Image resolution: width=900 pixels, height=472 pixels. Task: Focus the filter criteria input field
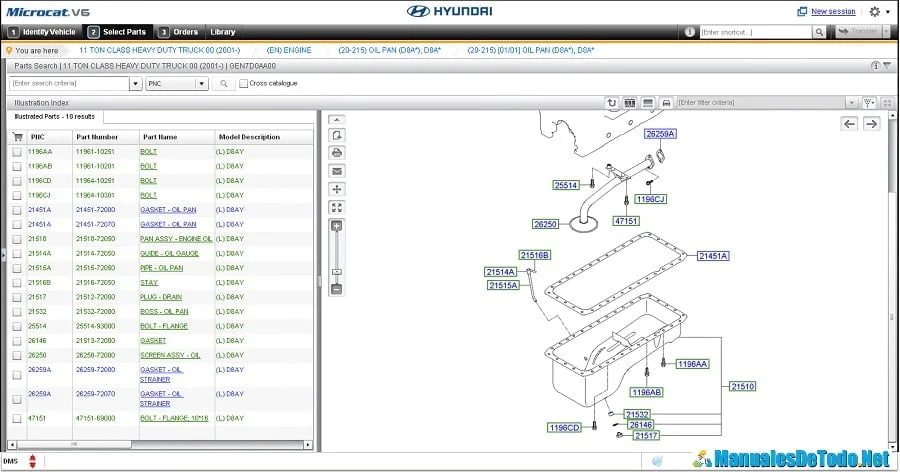click(761, 103)
